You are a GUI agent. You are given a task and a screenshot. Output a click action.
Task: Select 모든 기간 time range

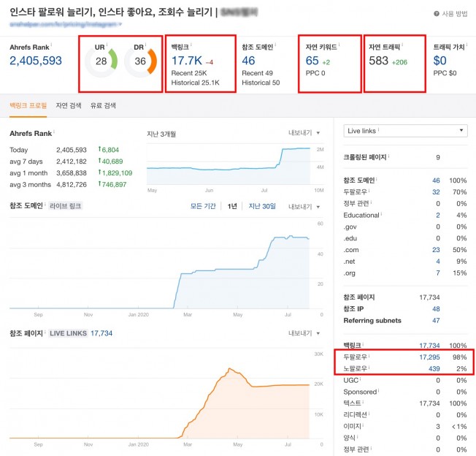coord(203,206)
